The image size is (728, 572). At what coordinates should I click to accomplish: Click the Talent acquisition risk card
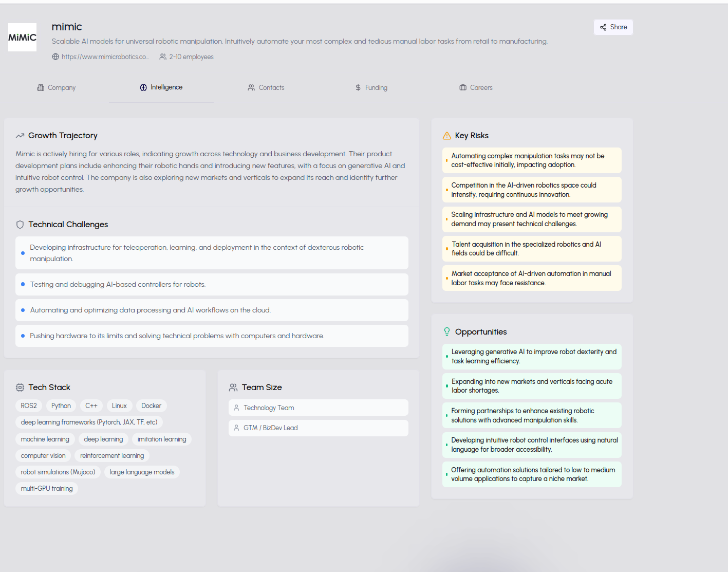click(x=532, y=249)
